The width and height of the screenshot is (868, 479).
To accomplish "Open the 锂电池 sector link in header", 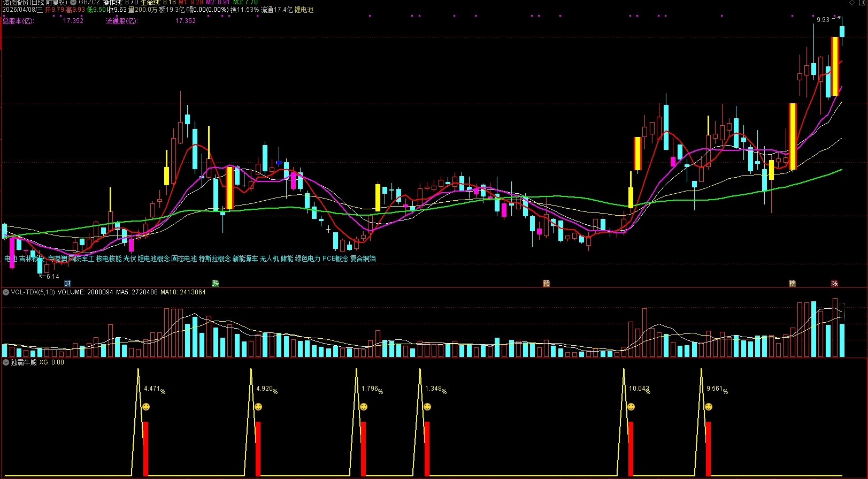I will (304, 10).
